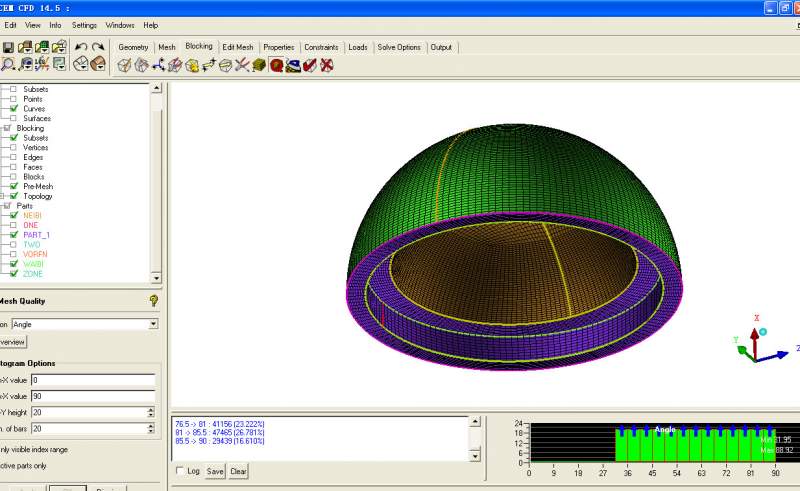Switch to the Geometry tab
Viewport: 800px width, 491px height.
(133, 47)
